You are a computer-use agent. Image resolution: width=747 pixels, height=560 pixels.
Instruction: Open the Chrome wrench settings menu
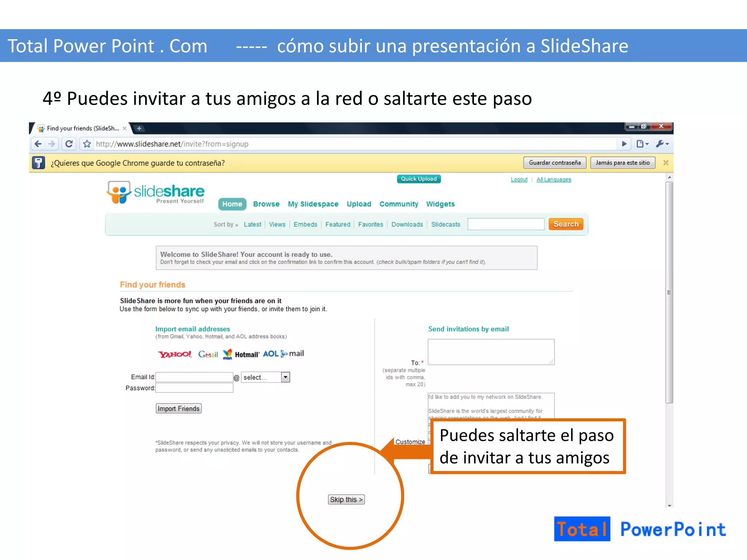[662, 144]
